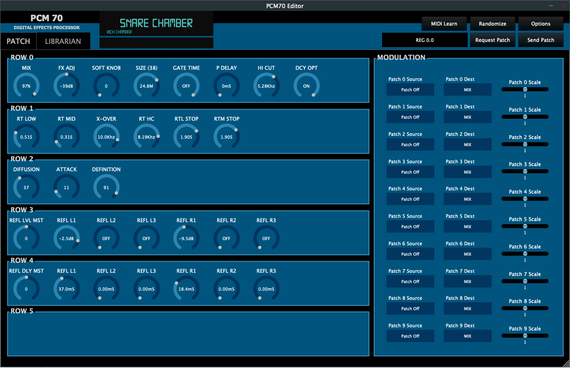Screen dimensions: 570x368
Task: Click the Patch 0 Scale slider
Action: pyautogui.click(x=525, y=89)
